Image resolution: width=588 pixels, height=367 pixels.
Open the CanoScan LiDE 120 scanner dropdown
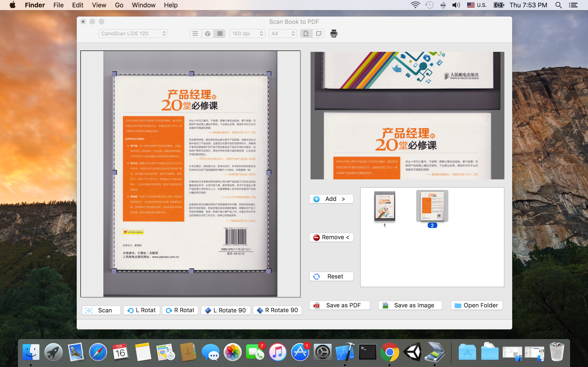pos(133,33)
